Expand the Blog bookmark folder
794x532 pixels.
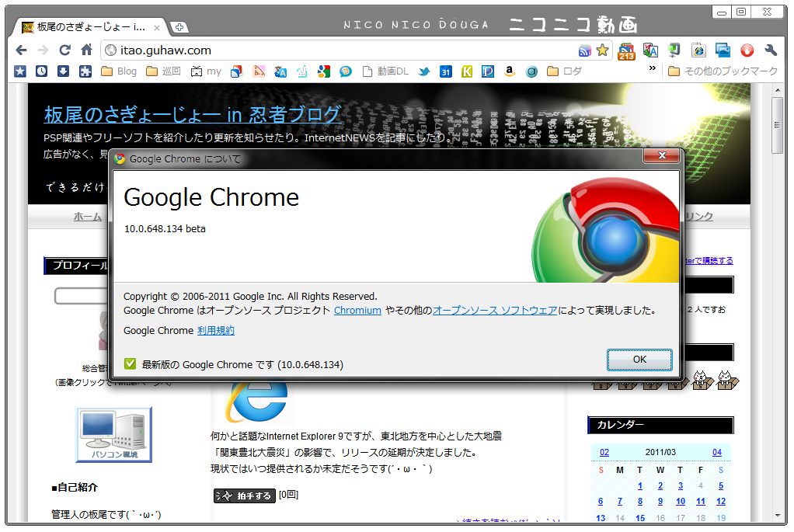pos(119,72)
